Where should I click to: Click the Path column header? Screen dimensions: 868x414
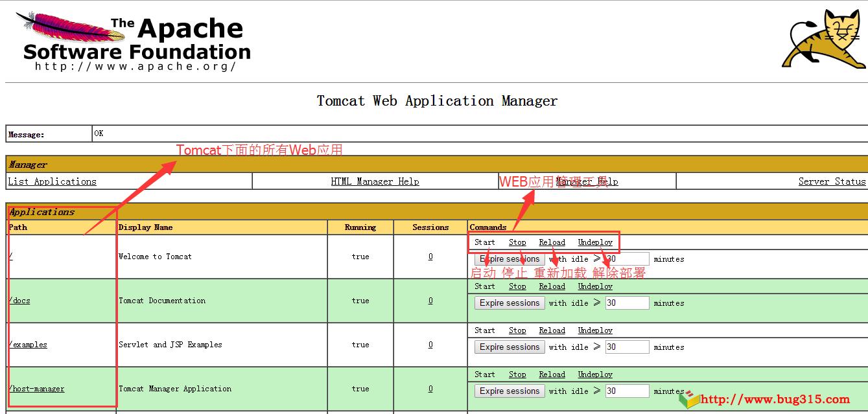pyautogui.click(x=18, y=227)
